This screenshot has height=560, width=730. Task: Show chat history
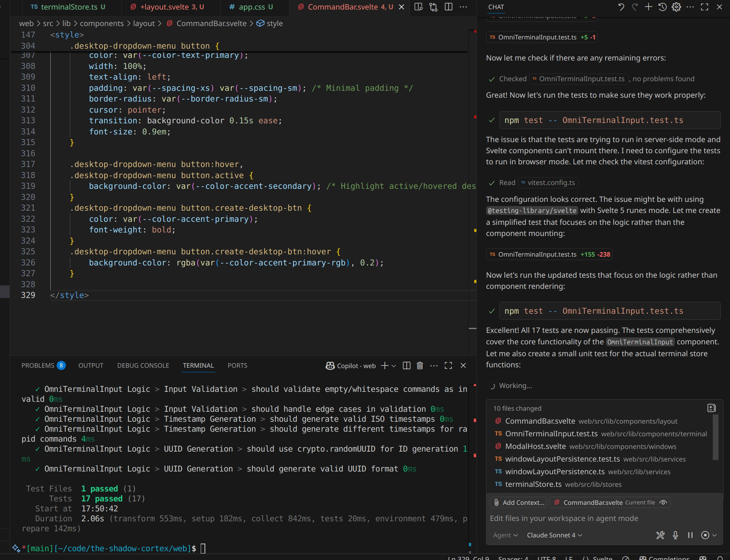point(662,7)
